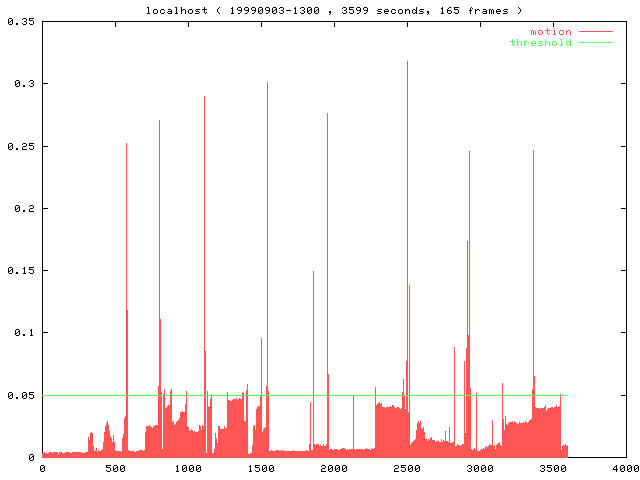Click the first tall spike past 500
Screen dimensions: 640x480
pos(126,145)
